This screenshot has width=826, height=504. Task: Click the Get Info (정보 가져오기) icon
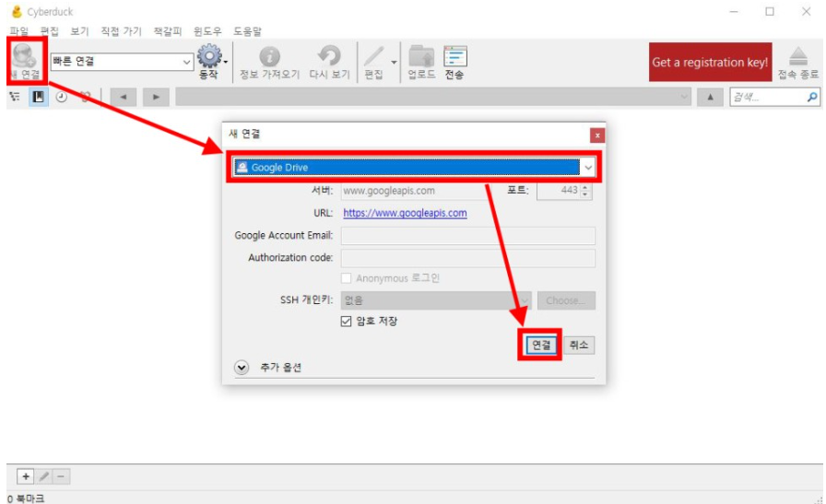270,62
